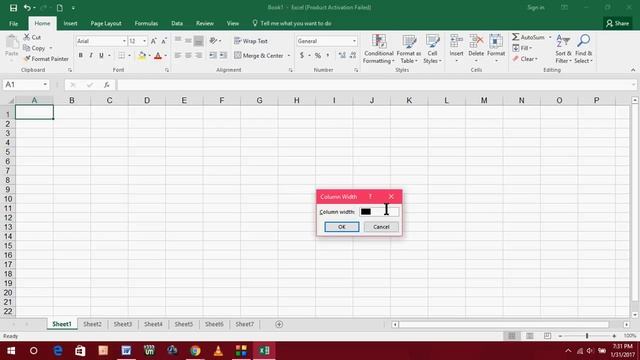640x360 pixels.
Task: Click the Column width input field
Action: coord(379,211)
